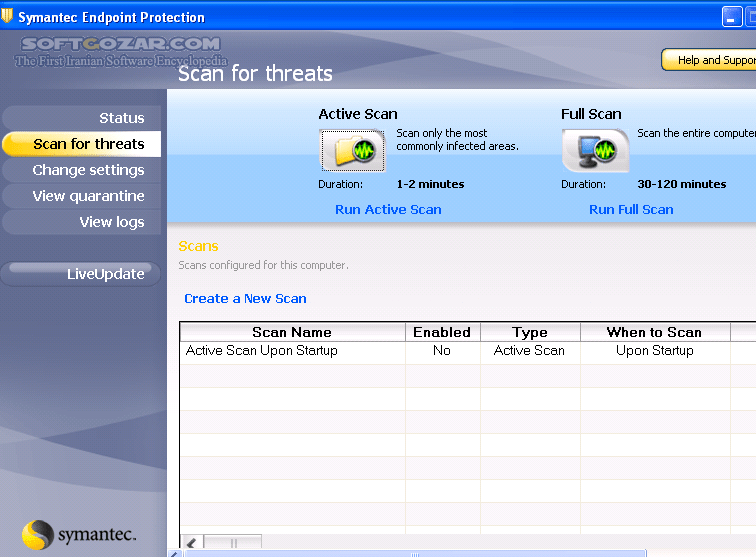Image resolution: width=756 pixels, height=557 pixels.
Task: Click the Run Full Scan link
Action: pos(631,209)
